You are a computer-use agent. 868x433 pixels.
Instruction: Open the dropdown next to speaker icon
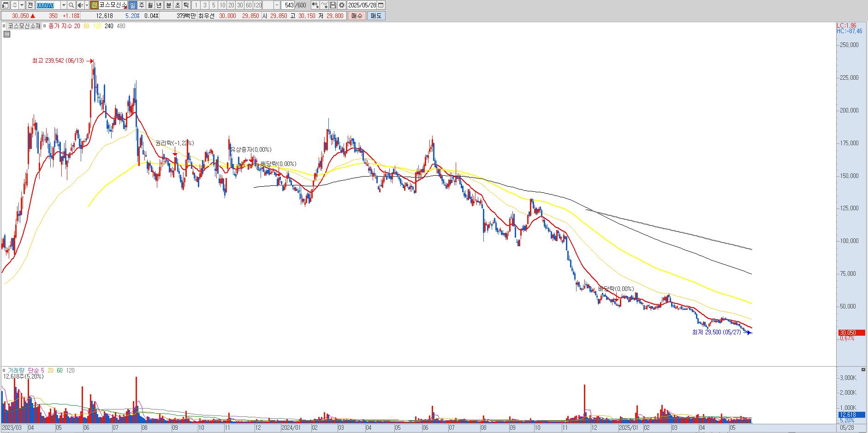click(87, 5)
